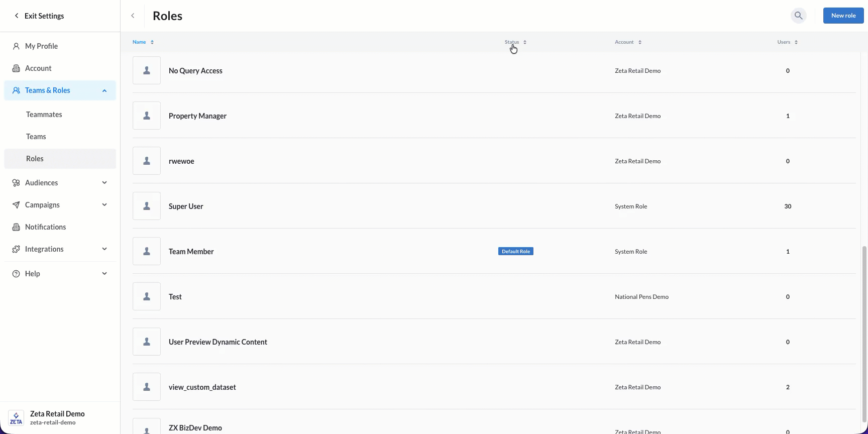Open Notifications settings
868x434 pixels.
pyautogui.click(x=60, y=227)
